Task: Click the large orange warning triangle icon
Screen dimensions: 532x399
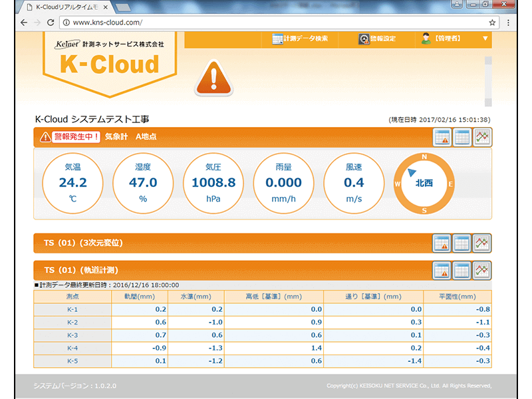Action: pyautogui.click(x=213, y=78)
